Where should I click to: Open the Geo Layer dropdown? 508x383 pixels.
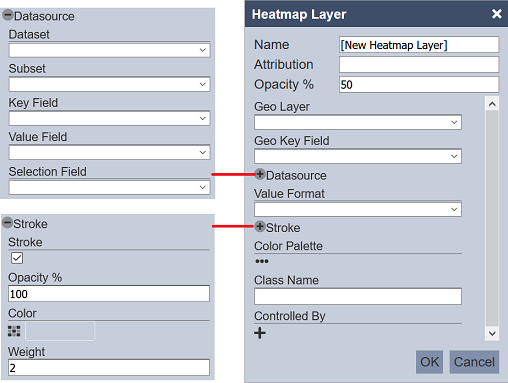pyautogui.click(x=358, y=122)
